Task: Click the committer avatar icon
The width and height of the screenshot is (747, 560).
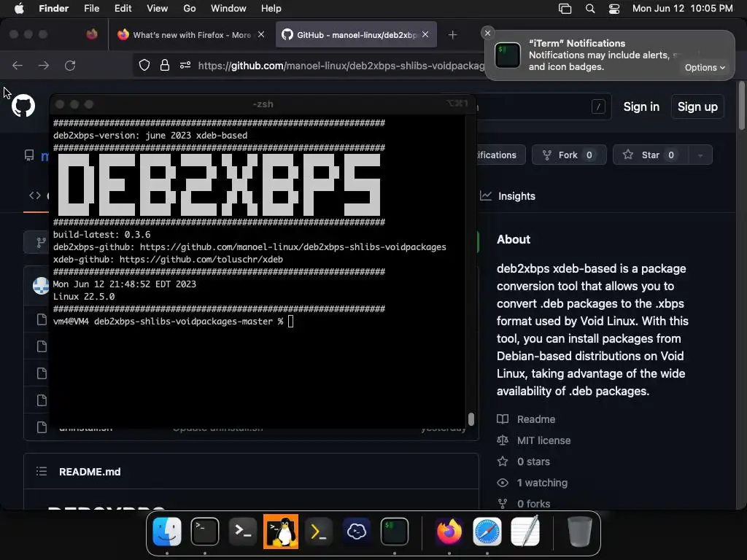Action: click(x=41, y=286)
